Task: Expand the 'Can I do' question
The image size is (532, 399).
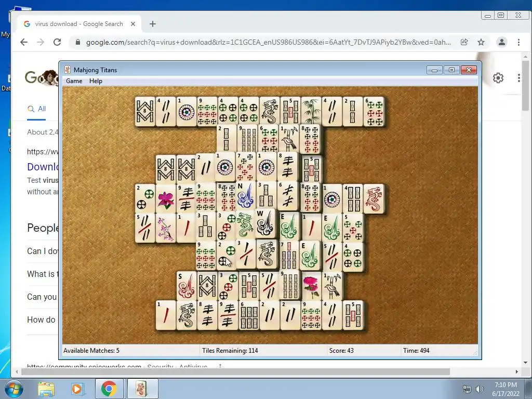Action: point(43,251)
